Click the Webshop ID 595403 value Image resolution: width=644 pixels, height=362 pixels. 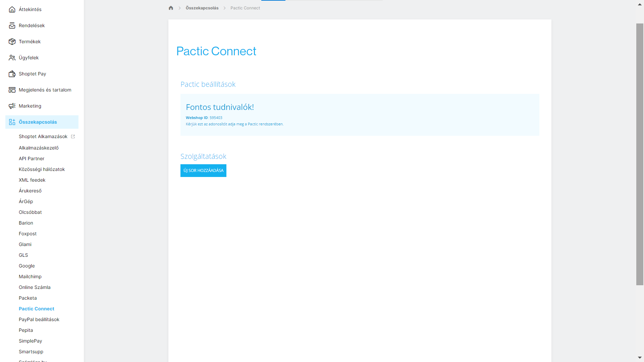pos(216,118)
